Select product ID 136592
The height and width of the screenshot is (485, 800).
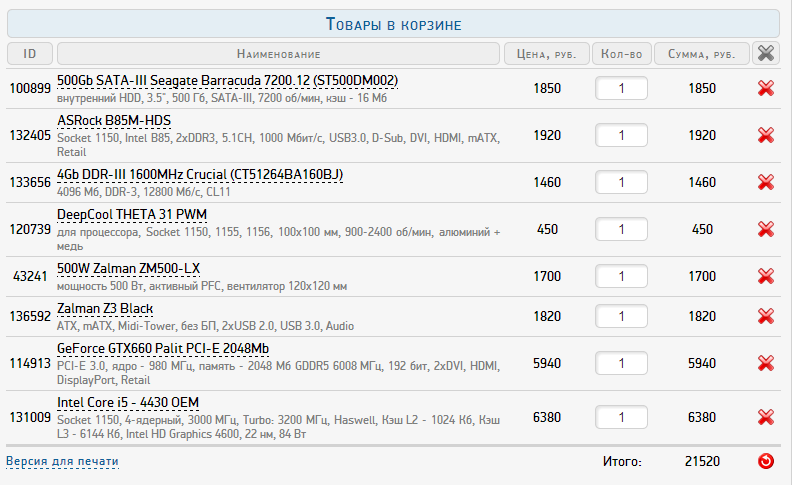pos(30,316)
